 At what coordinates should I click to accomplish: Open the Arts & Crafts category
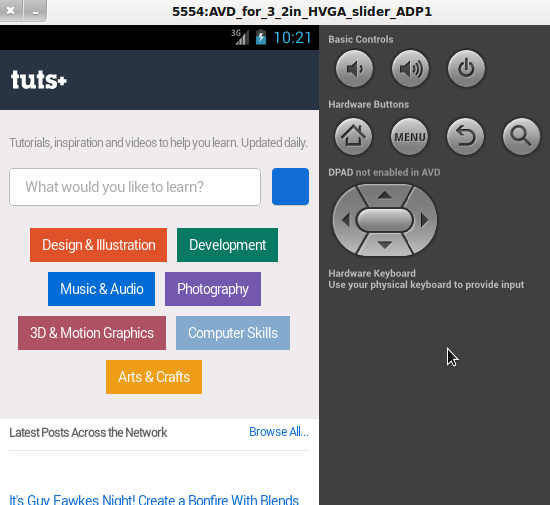point(154,377)
